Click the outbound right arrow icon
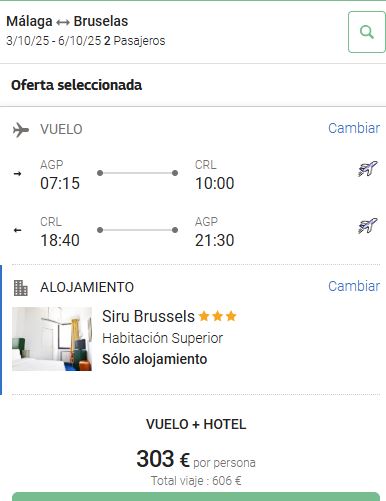386x501 pixels. [x=17, y=173]
